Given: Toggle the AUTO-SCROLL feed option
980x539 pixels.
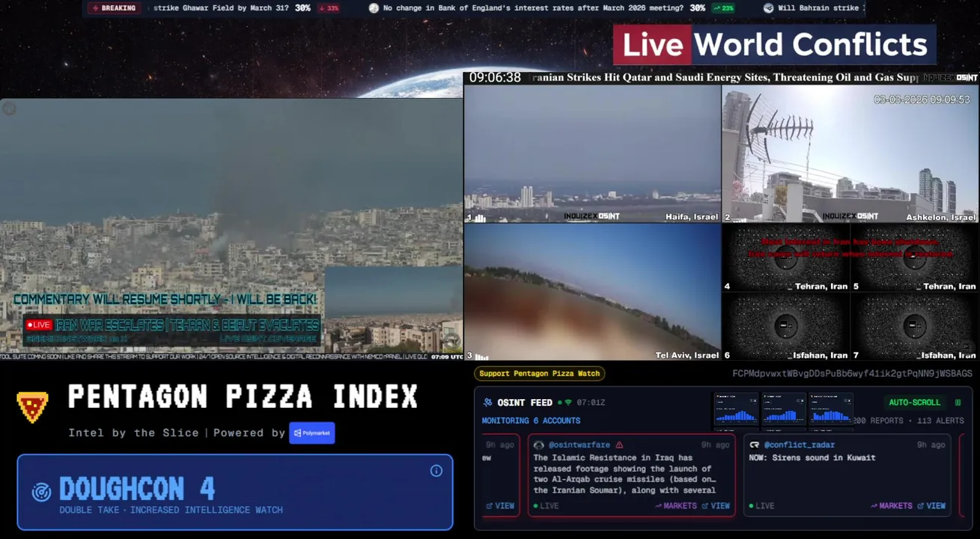Looking at the screenshot, I should click(914, 403).
